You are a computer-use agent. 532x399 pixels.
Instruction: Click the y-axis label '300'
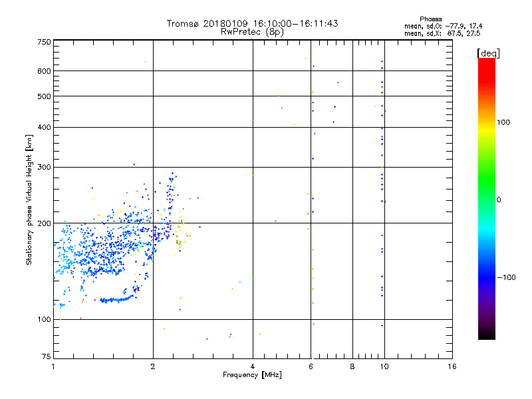point(44,168)
